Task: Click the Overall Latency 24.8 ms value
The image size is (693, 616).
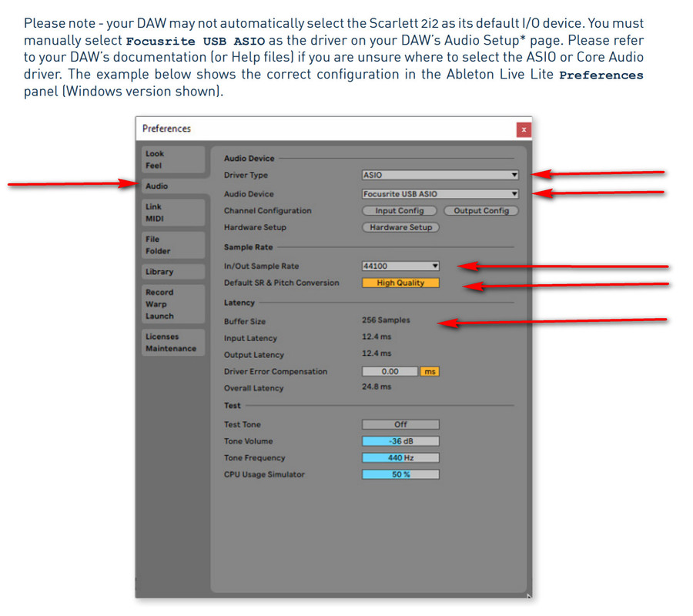Action: coord(377,387)
